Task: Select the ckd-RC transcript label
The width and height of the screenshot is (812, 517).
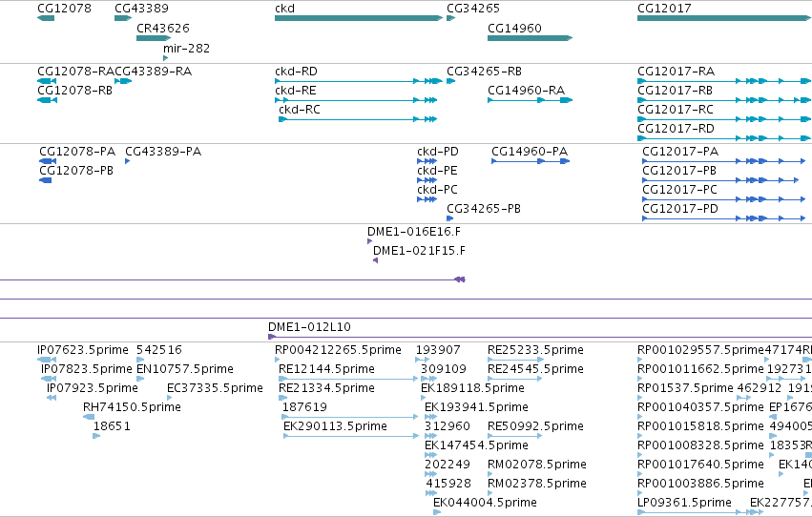Action: click(300, 109)
